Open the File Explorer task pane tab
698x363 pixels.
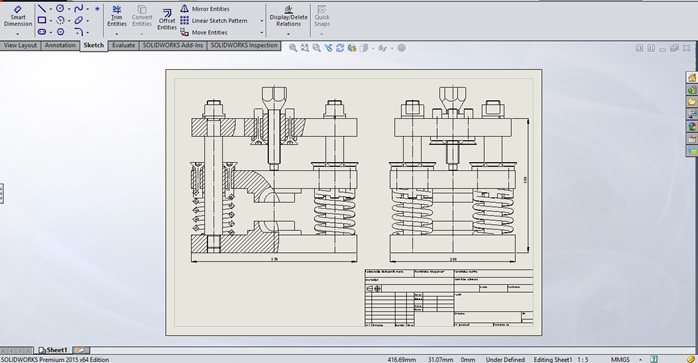click(692, 102)
